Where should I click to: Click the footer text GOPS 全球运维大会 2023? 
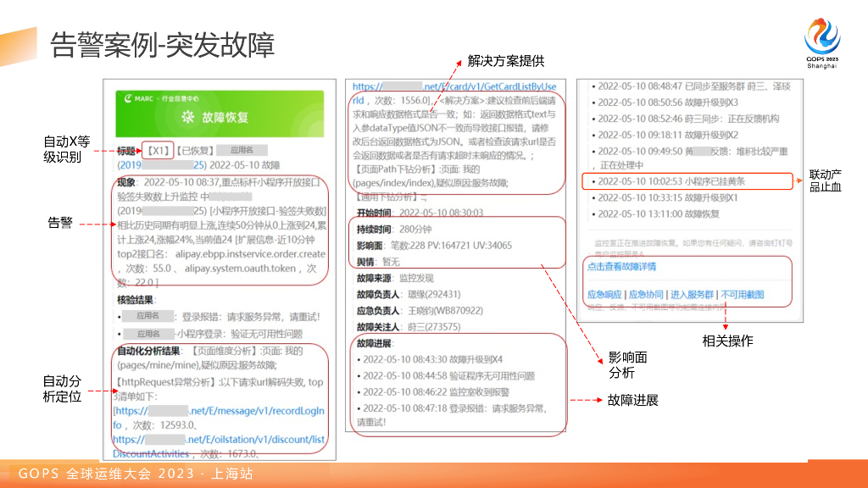coord(106,474)
